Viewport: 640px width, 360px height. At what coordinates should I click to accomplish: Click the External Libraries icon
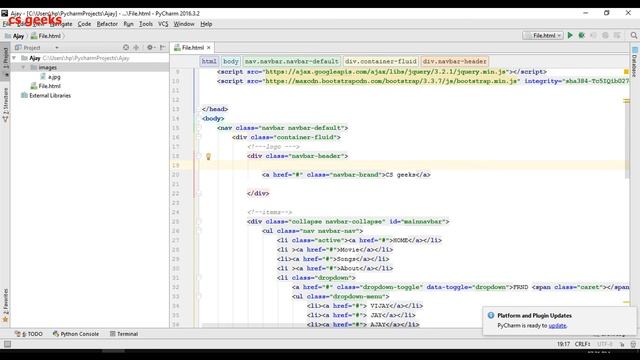(x=24, y=96)
